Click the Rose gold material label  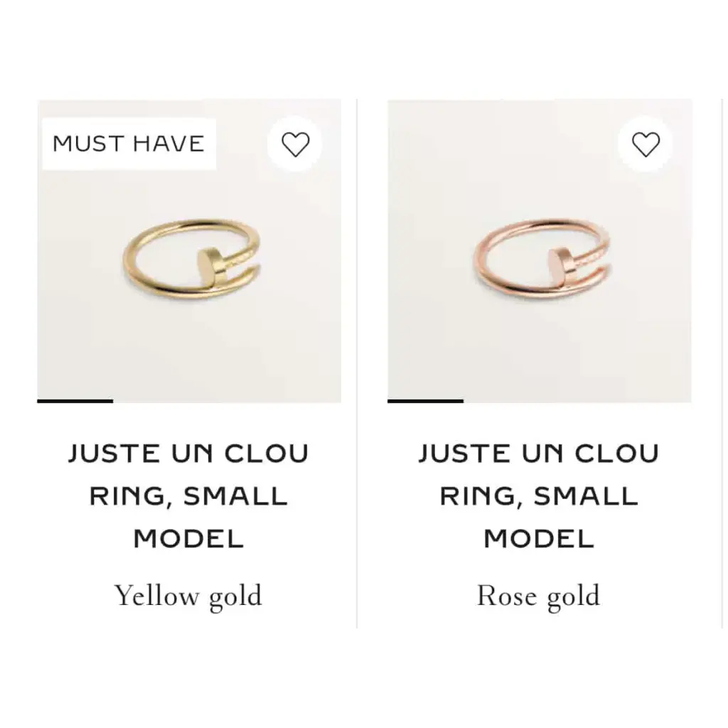click(x=539, y=596)
